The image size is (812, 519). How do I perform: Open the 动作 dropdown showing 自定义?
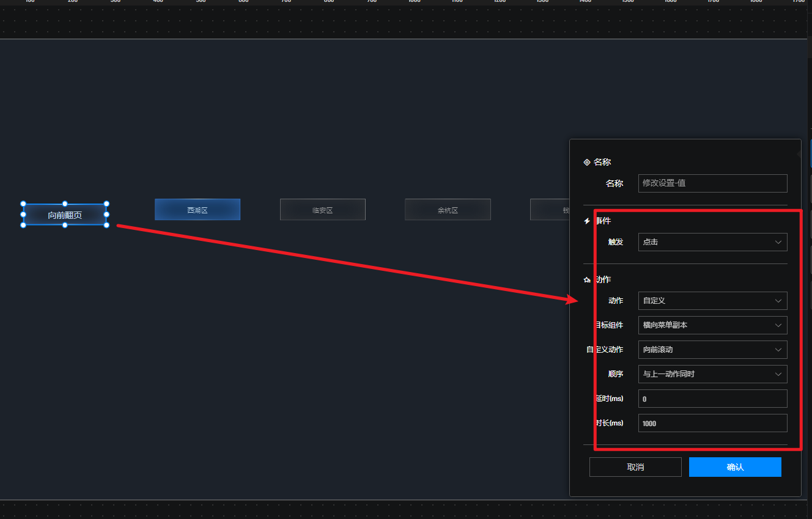tap(712, 301)
